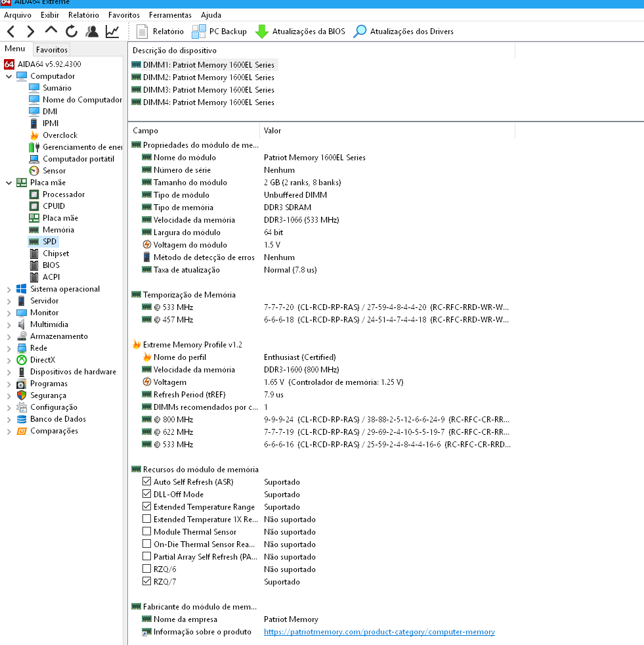Toggle On-Die Thermal Sensor checkbox
644x645 pixels.
click(146, 544)
